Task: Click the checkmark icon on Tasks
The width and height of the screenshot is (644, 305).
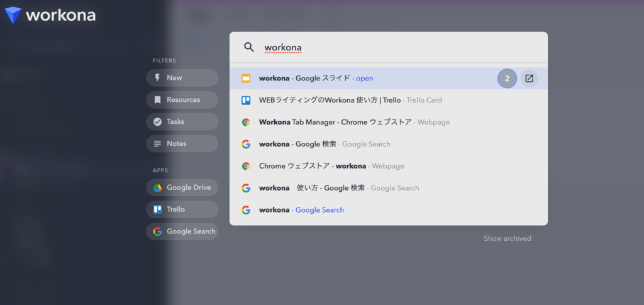Action: pos(157,121)
